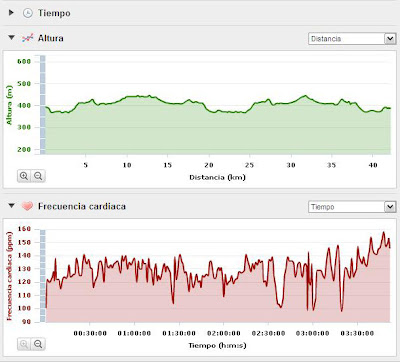This screenshot has height=362, width=400.
Task: Click the 02:00:00 time tick label
Action: [224, 333]
